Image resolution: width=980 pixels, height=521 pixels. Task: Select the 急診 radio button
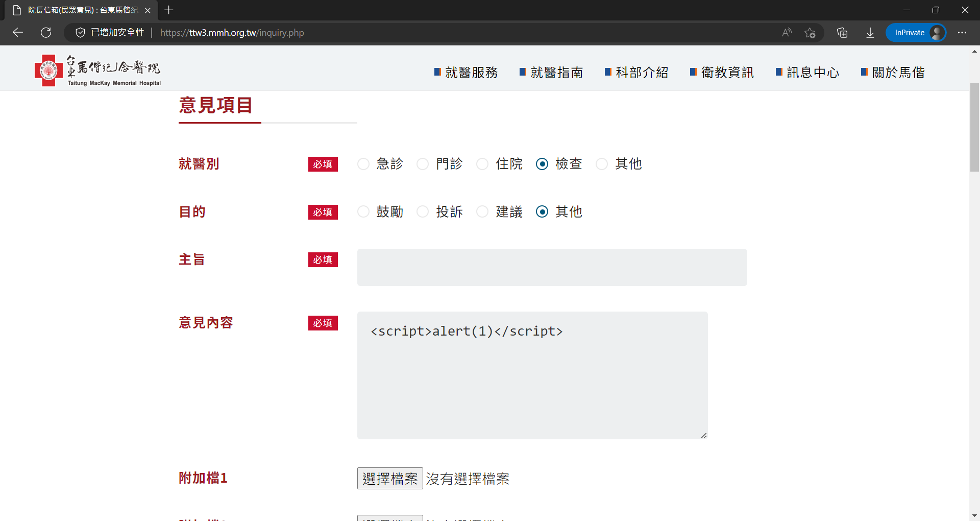(363, 164)
